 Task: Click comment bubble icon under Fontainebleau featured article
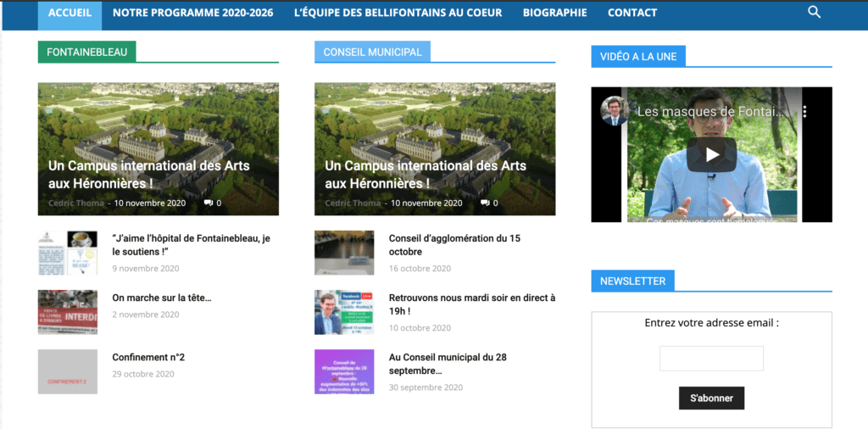tap(209, 203)
